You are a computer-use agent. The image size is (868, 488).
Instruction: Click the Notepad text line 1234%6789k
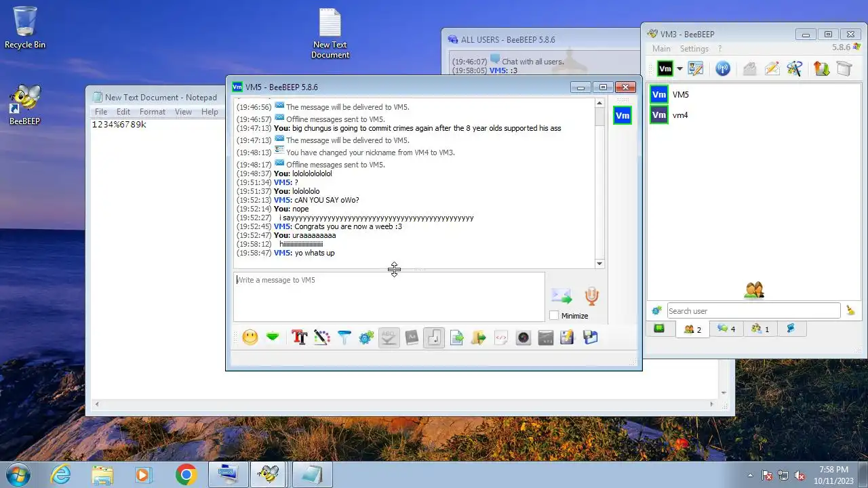coord(119,125)
